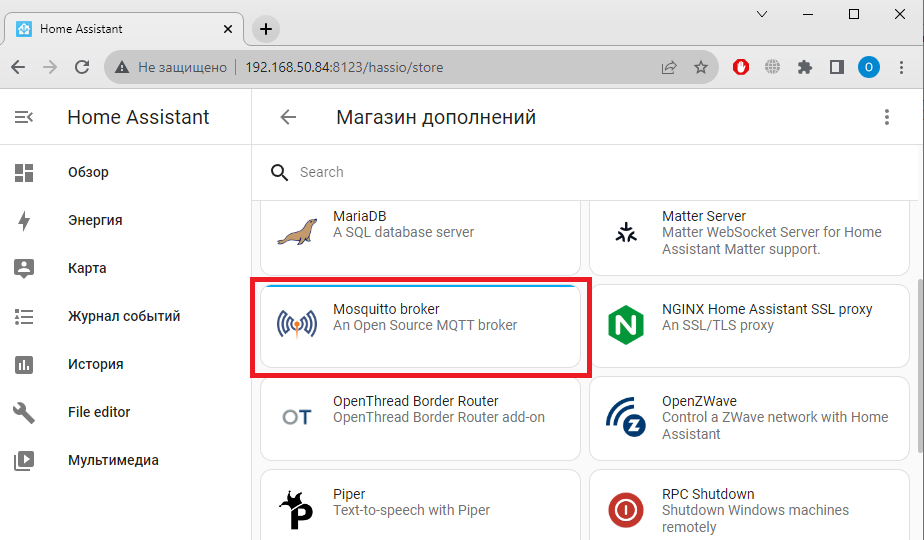Open the Matter Server add-on title
The width and height of the screenshot is (924, 540).
(704, 216)
